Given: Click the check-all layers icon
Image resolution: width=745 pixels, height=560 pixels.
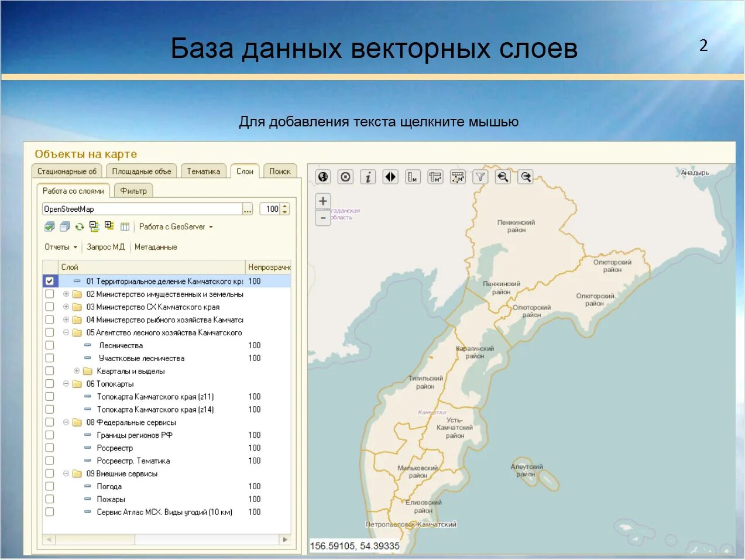Looking at the screenshot, I should click(x=49, y=226).
